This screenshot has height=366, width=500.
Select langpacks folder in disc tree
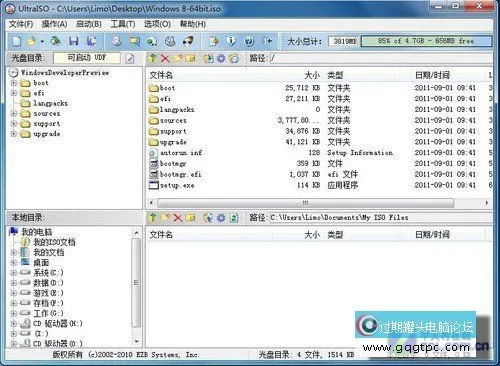point(50,103)
